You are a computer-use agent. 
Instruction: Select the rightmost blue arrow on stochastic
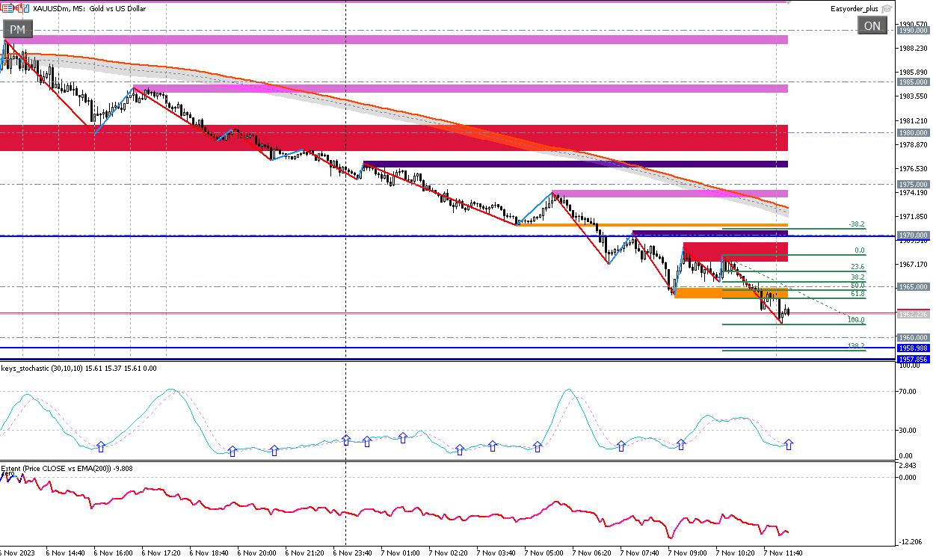tap(789, 445)
